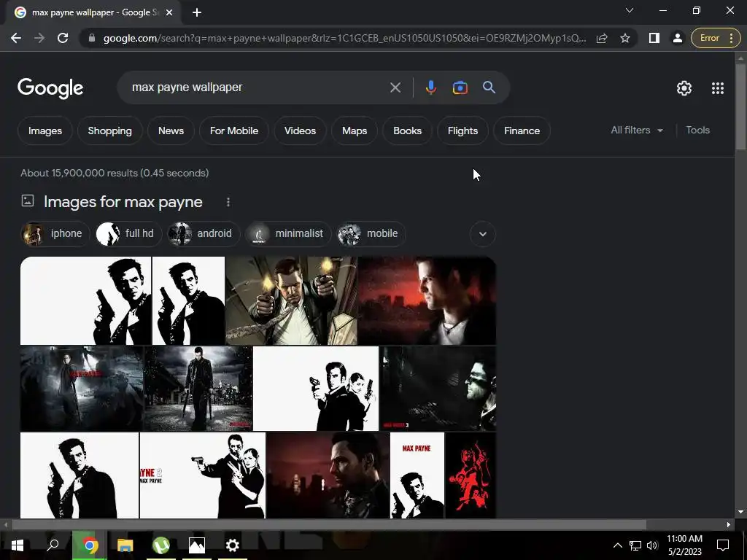The height and width of the screenshot is (560, 747).
Task: Switch to the Finance filter
Action: (x=522, y=131)
